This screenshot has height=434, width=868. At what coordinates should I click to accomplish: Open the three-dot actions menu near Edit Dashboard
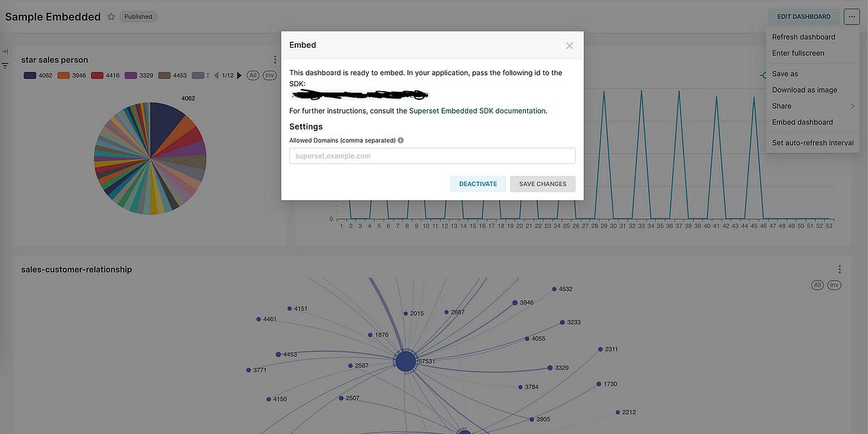tap(851, 16)
